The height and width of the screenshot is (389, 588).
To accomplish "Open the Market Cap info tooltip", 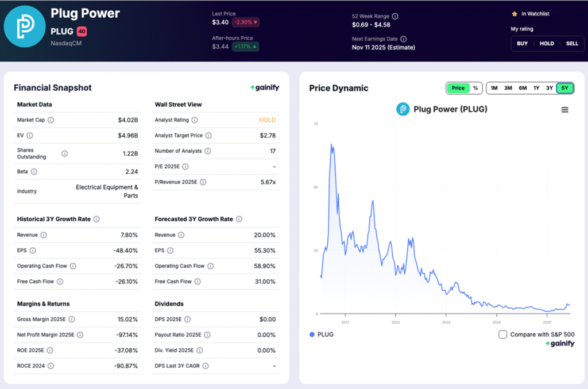I will [x=52, y=120].
